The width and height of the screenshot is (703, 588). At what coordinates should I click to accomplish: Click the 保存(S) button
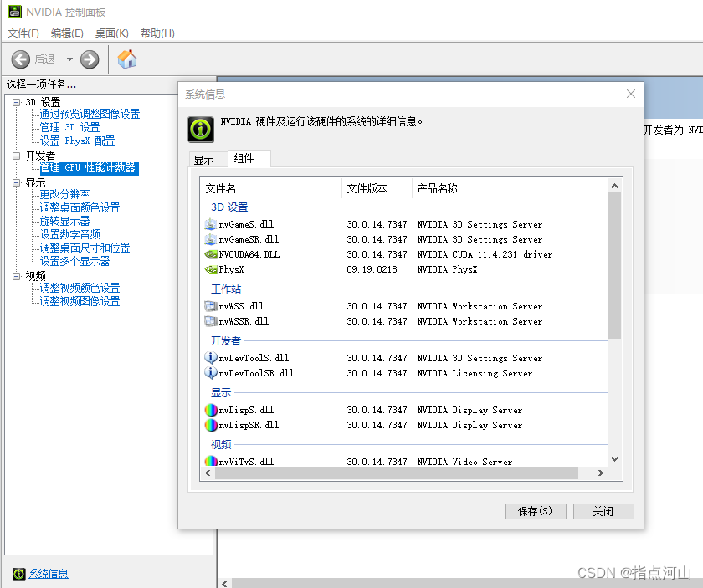coord(536,511)
